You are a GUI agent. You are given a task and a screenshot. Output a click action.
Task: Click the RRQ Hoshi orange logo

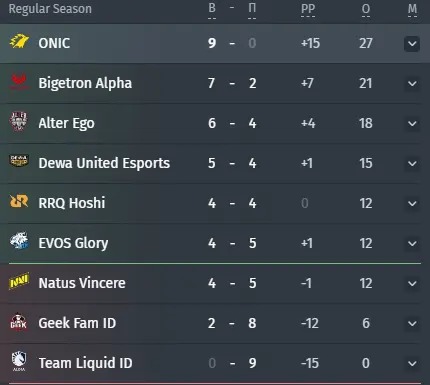click(19, 201)
